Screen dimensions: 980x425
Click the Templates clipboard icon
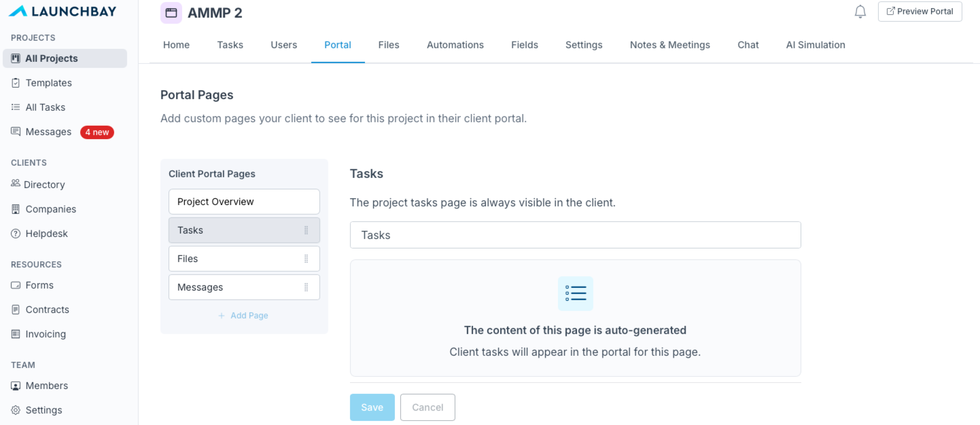click(16, 82)
